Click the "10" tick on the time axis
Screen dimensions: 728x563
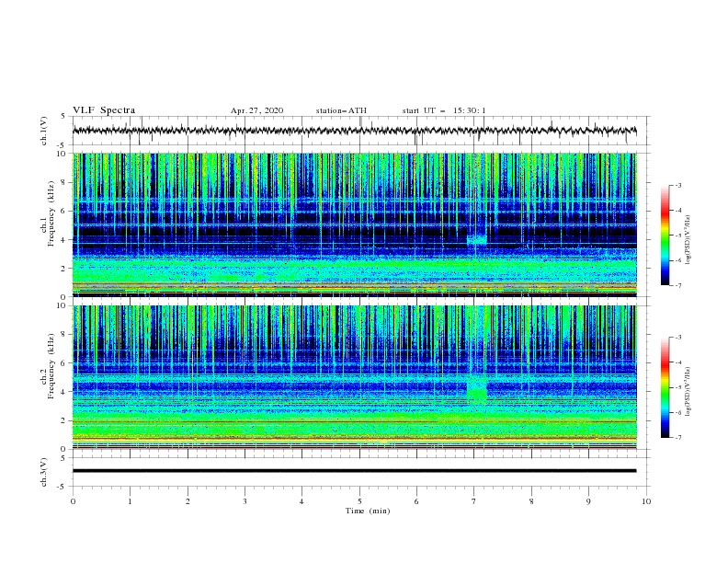point(646,501)
